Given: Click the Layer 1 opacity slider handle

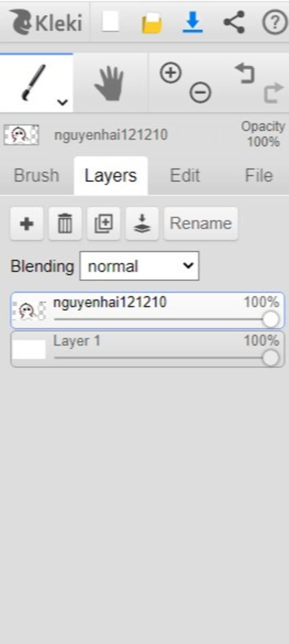Looking at the screenshot, I should (x=270, y=358).
